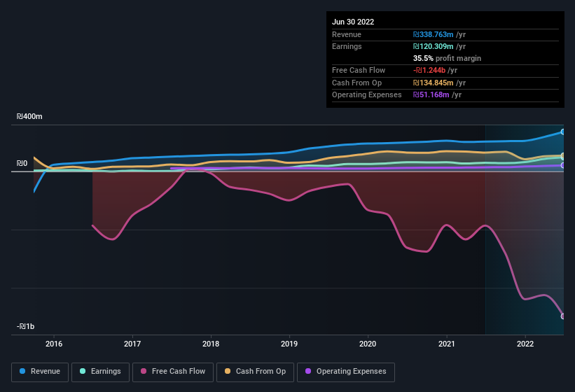Image resolution: width=575 pixels, height=392 pixels.
Task: Click the ₪338.763m revenue value
Action: click(433, 34)
